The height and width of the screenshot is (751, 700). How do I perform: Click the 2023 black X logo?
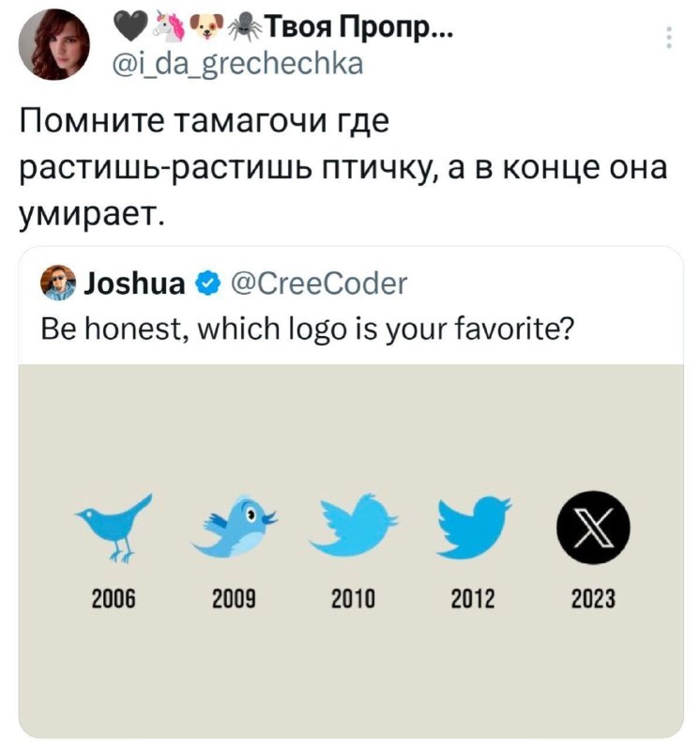(591, 526)
